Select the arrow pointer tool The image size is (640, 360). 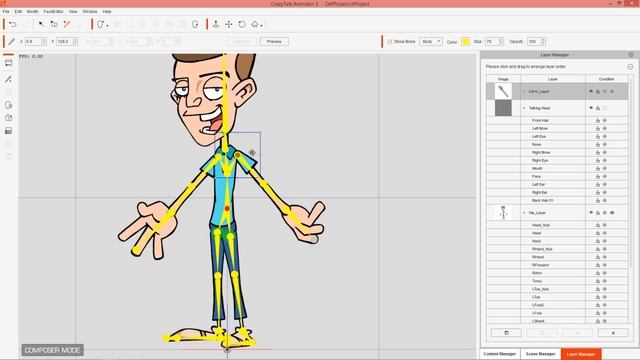[x=41, y=24]
